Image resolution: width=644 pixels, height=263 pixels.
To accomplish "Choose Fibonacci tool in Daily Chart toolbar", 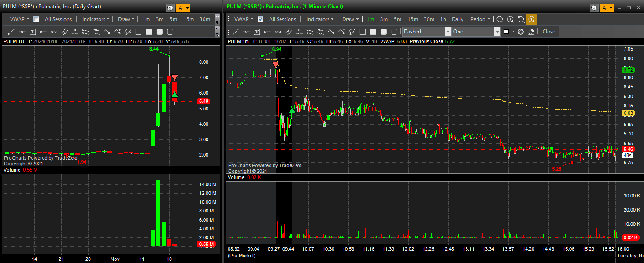I will tap(128, 32).
